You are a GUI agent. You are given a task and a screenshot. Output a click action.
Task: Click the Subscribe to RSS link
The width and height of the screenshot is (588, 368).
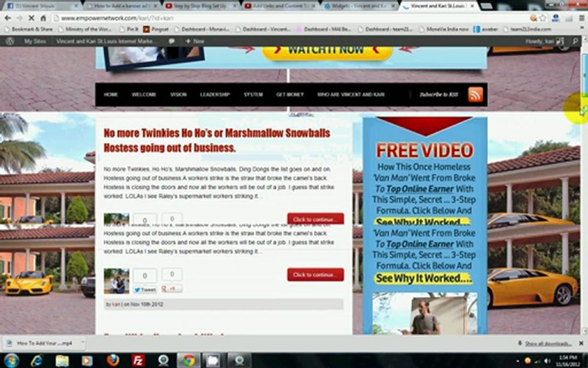click(x=439, y=95)
